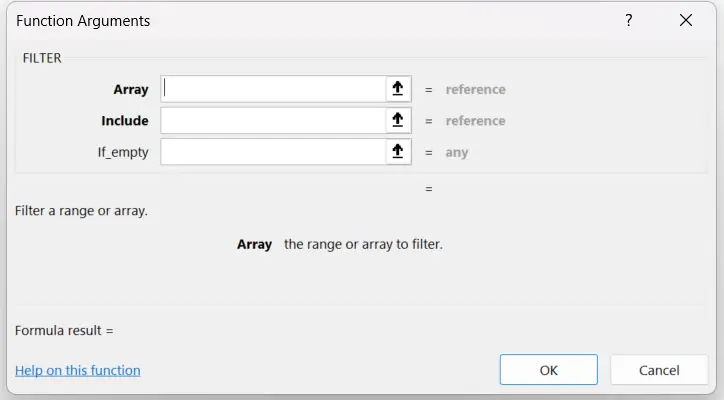Click 'Filter a range or array.' description

click(81, 211)
